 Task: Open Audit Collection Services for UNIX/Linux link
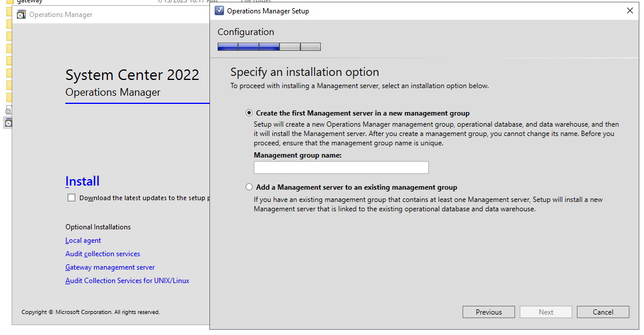tap(127, 281)
